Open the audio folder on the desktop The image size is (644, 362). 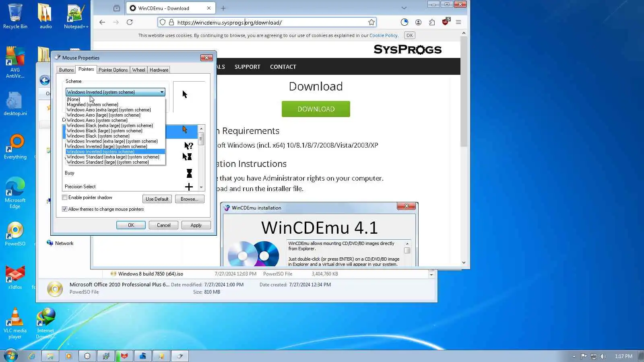pos(45,16)
